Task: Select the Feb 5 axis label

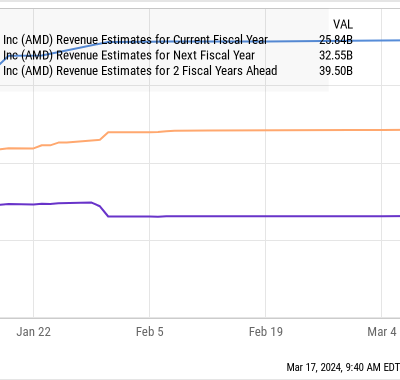Action: (150, 332)
